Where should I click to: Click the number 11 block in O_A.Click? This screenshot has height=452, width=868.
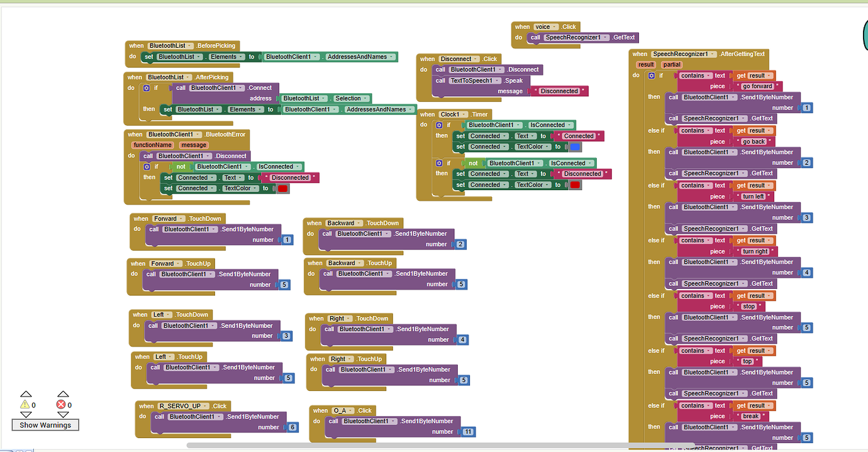coord(467,432)
